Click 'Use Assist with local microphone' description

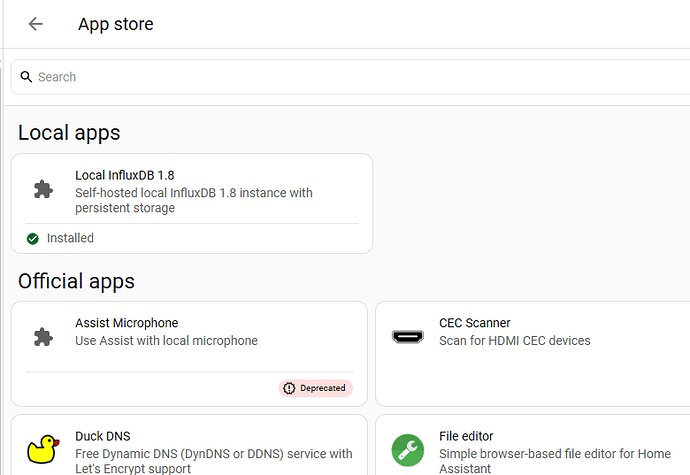click(166, 341)
